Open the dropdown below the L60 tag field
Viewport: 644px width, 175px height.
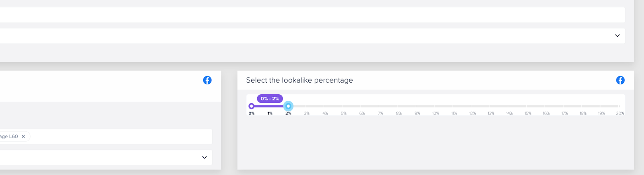click(204, 157)
